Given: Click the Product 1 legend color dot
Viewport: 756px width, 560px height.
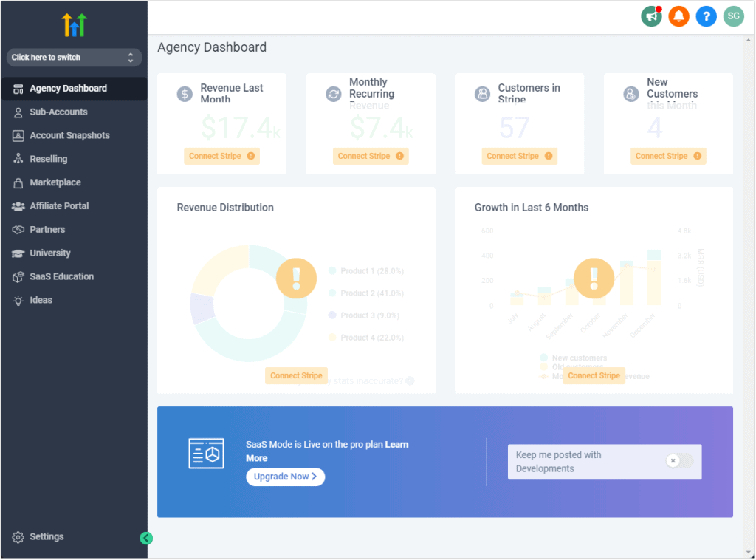Looking at the screenshot, I should (x=332, y=270).
